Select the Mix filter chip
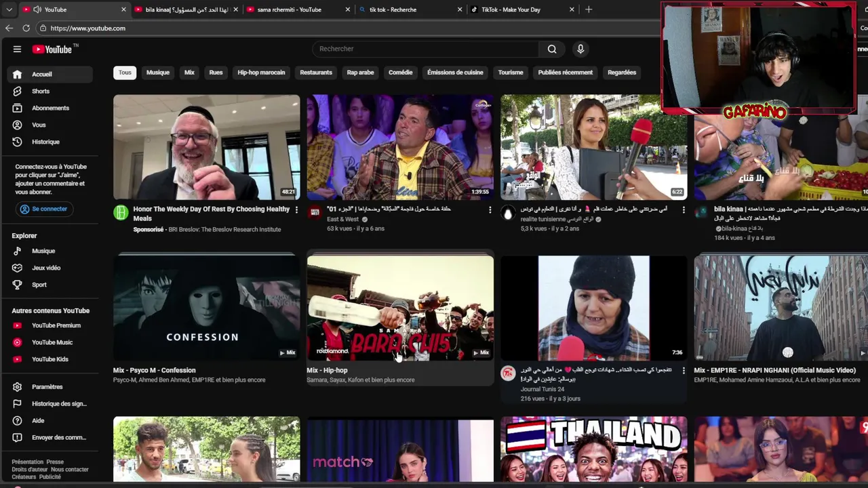The image size is (868, 488). pos(189,73)
